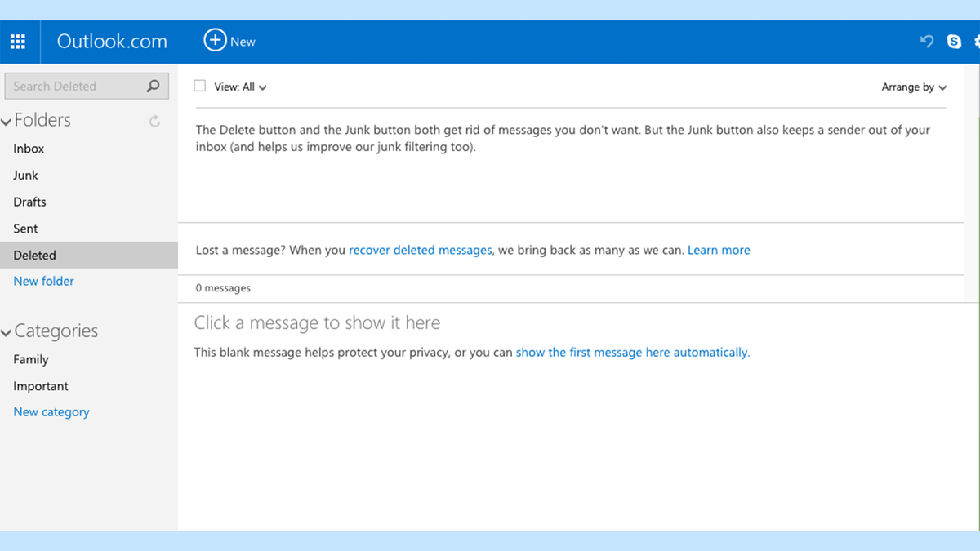Open the settings gear icon
Viewport: 980px width, 551px height.
coord(977,41)
